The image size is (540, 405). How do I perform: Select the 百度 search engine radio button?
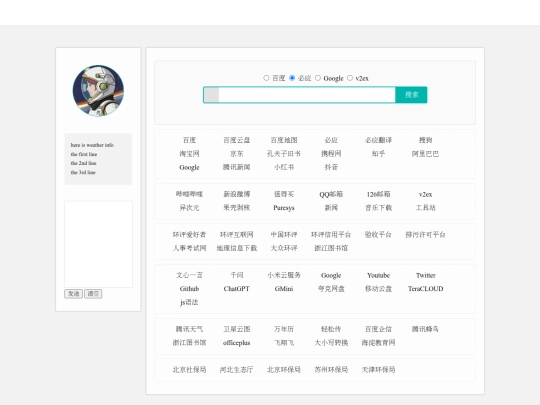pyautogui.click(x=266, y=78)
